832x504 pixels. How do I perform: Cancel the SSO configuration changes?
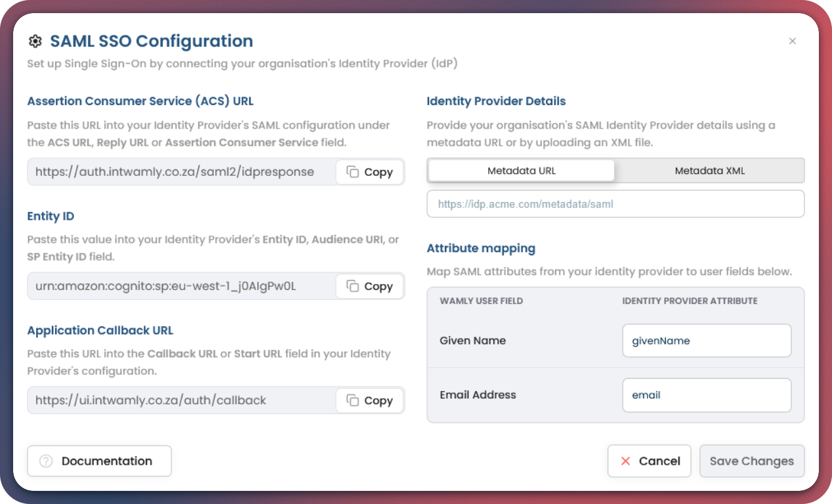649,461
